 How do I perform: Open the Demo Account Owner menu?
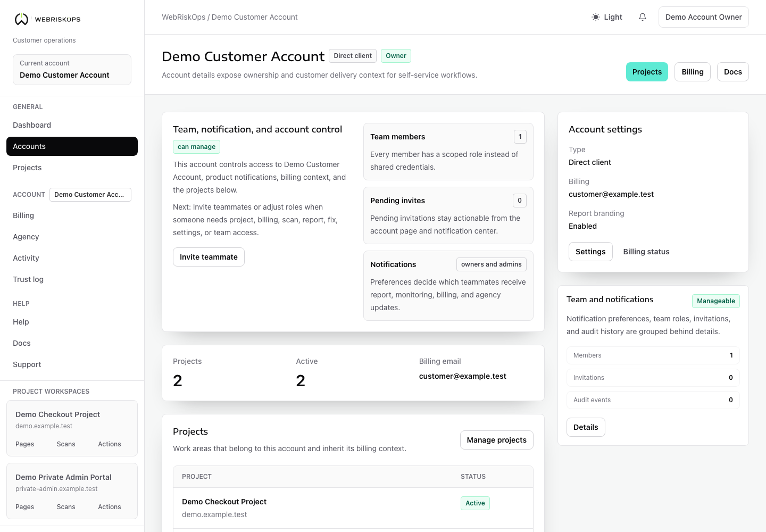(703, 17)
